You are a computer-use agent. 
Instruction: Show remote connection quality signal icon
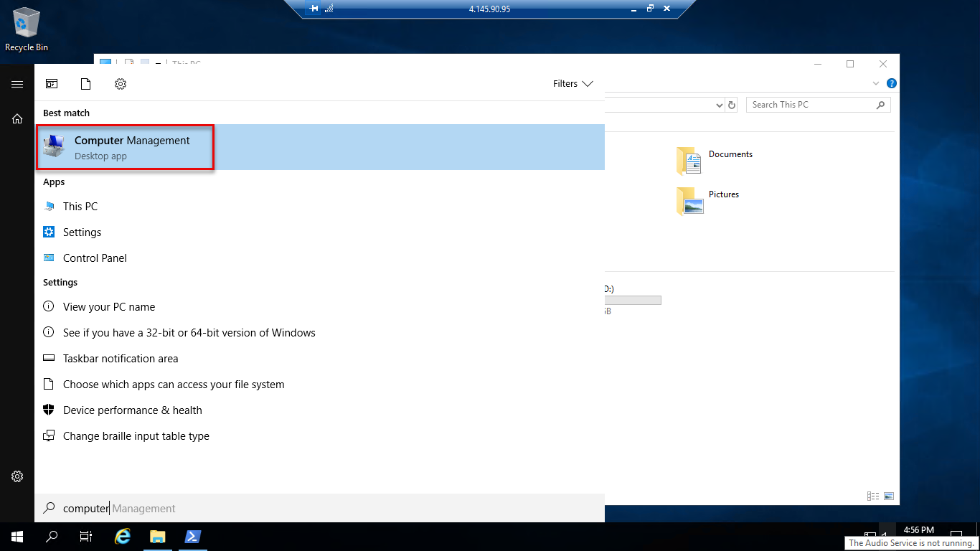329,9
